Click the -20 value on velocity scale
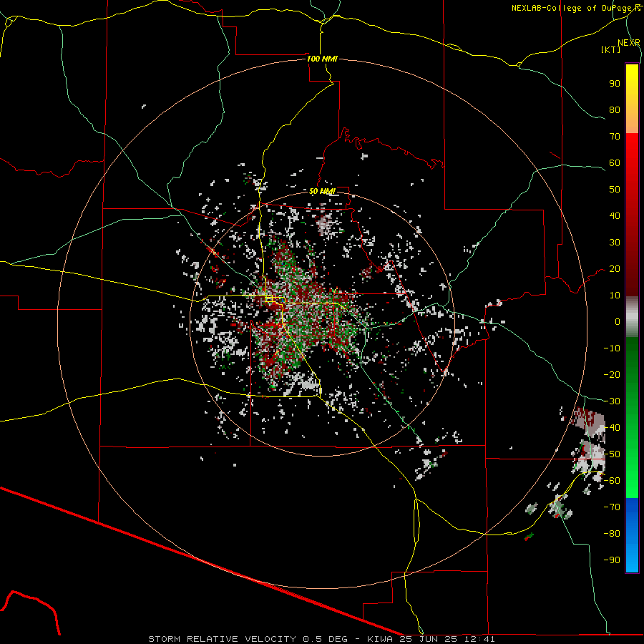 pos(612,374)
